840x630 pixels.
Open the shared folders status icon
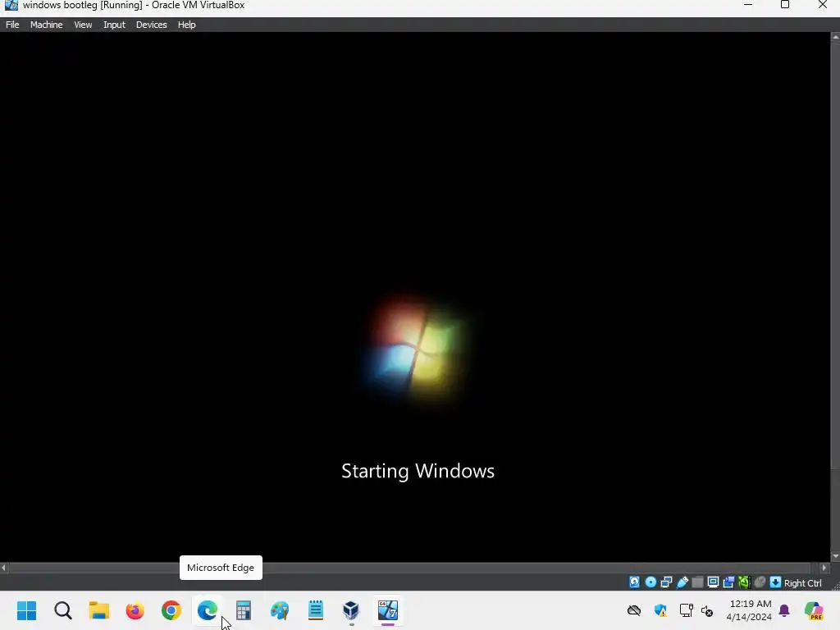697,582
